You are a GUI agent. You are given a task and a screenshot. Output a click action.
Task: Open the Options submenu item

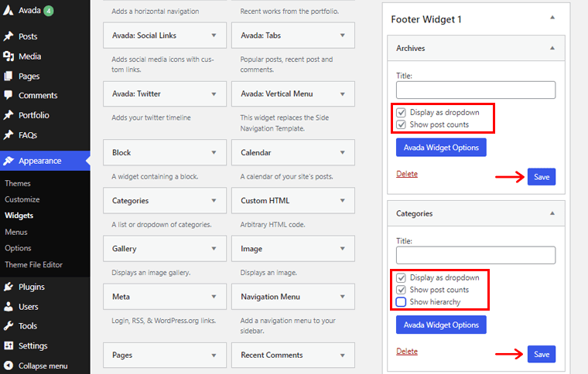pyautogui.click(x=18, y=248)
